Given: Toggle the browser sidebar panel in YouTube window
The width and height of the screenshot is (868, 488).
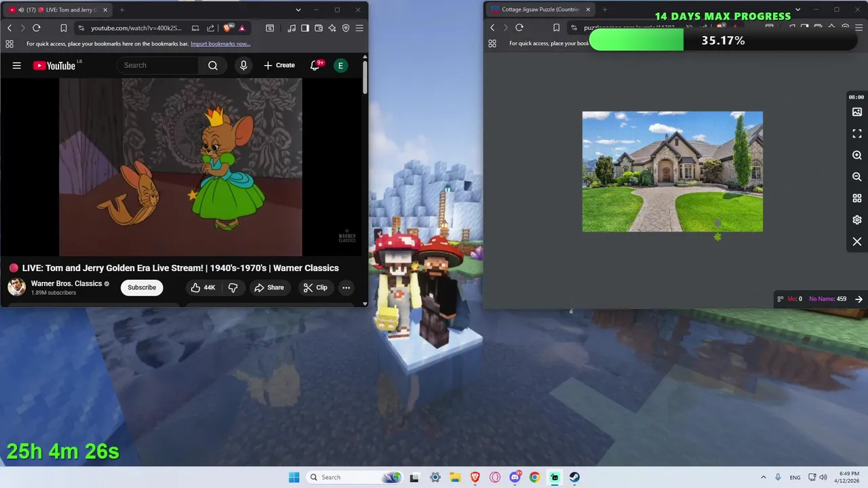Looking at the screenshot, I should [305, 28].
